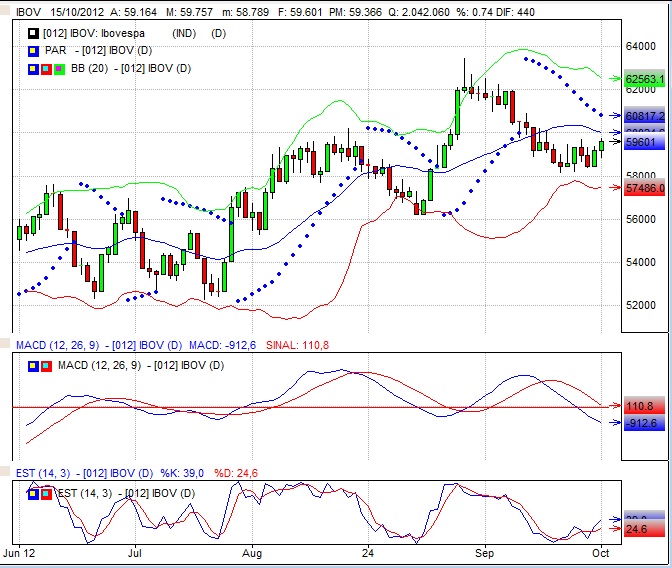
Task: Click the MACD 110.8 signal value tag
Action: (x=639, y=407)
